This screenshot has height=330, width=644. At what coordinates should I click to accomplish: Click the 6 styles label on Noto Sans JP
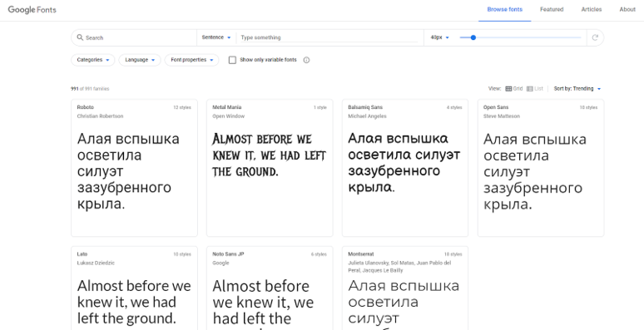319,254
